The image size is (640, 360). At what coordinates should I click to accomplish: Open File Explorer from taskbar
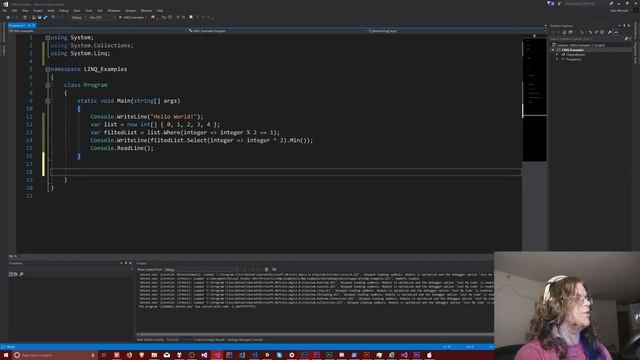point(154,355)
